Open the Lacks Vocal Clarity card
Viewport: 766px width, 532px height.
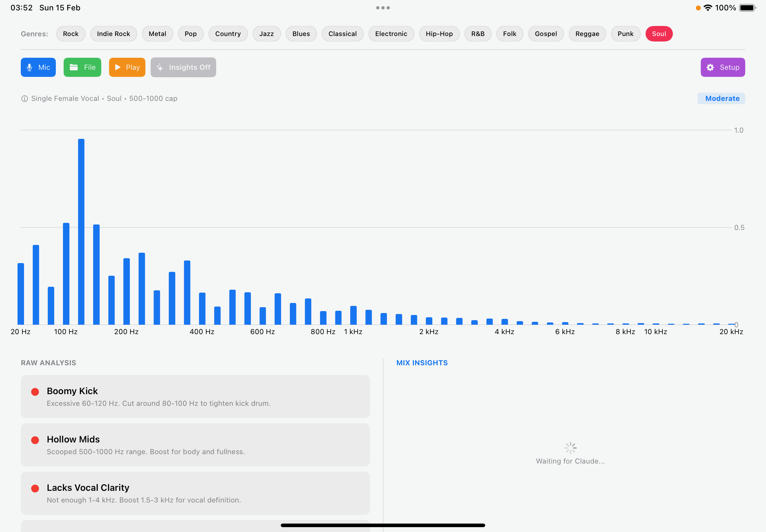195,493
